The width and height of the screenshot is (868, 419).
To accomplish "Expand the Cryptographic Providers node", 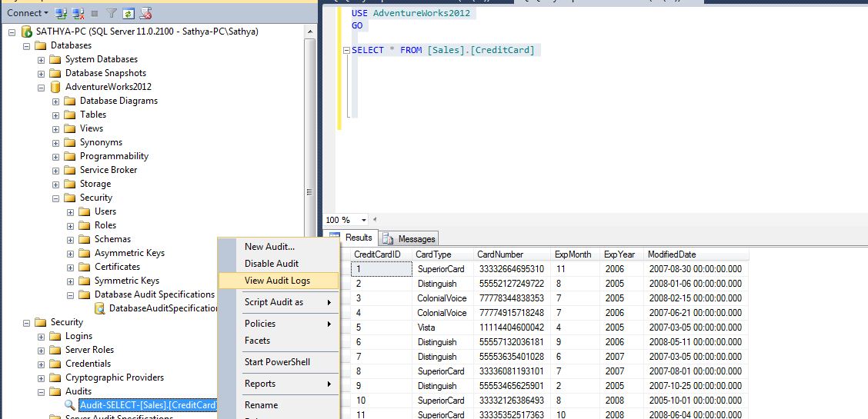I will (x=41, y=377).
